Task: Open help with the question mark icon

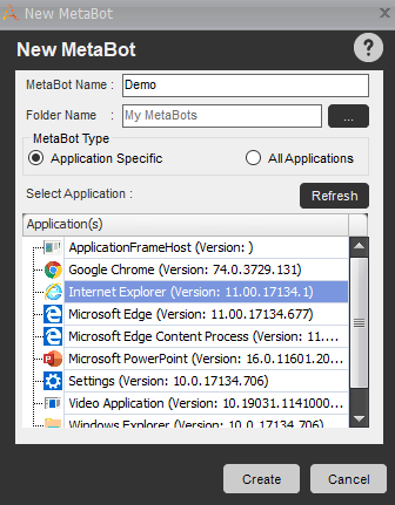Action: (368, 48)
